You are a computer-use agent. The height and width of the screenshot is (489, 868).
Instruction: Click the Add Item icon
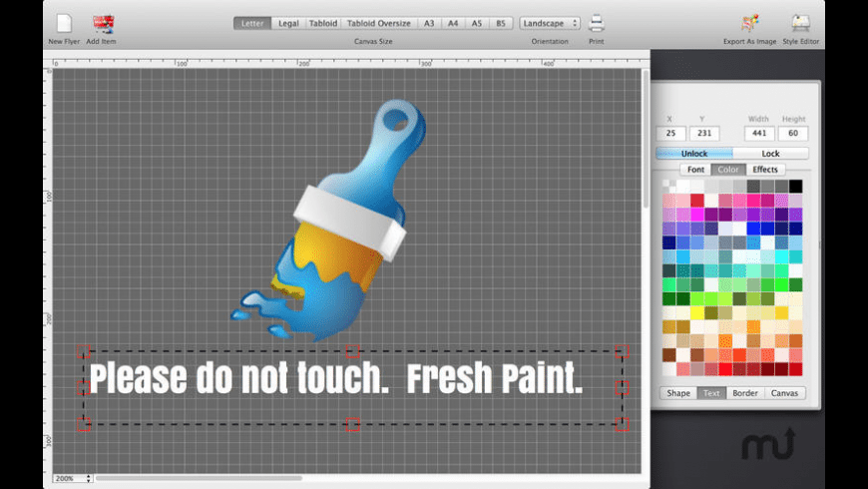click(103, 24)
